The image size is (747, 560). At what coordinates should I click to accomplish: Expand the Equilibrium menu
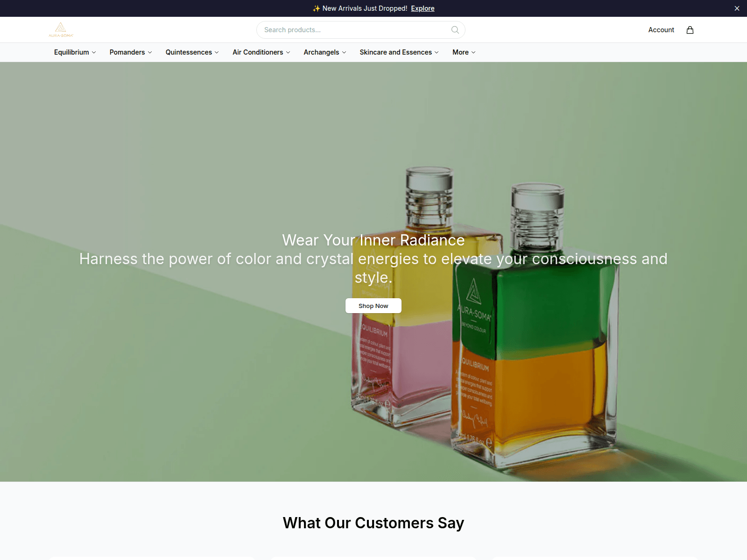75,52
